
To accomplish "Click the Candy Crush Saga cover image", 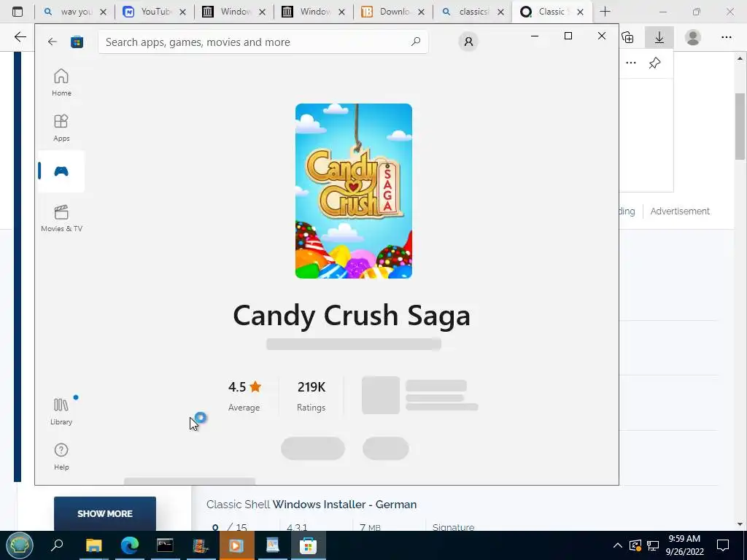I will (x=354, y=191).
